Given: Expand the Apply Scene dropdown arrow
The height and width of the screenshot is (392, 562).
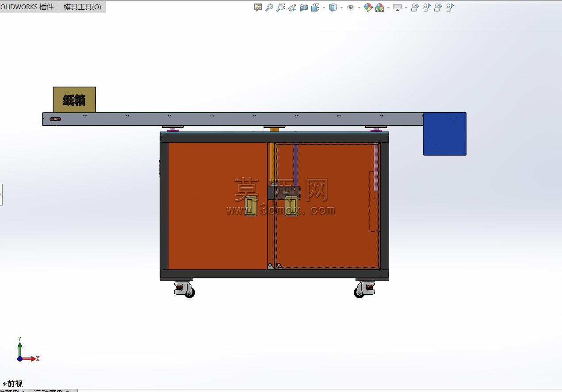Looking at the screenshot, I should point(388,8).
